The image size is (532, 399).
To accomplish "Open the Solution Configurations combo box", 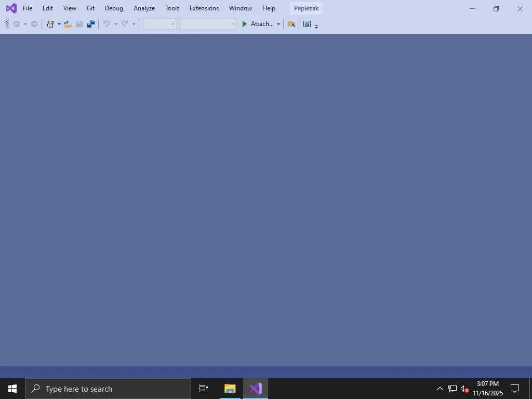I will click(159, 24).
